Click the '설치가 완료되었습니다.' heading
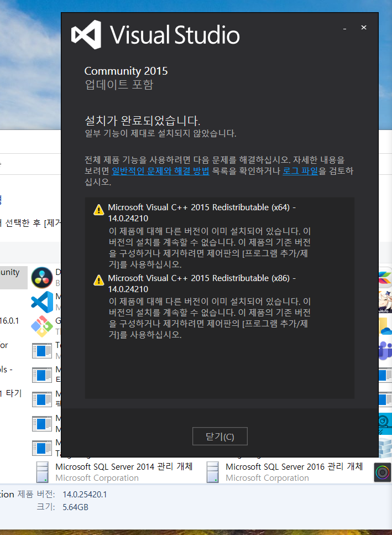 pos(142,121)
